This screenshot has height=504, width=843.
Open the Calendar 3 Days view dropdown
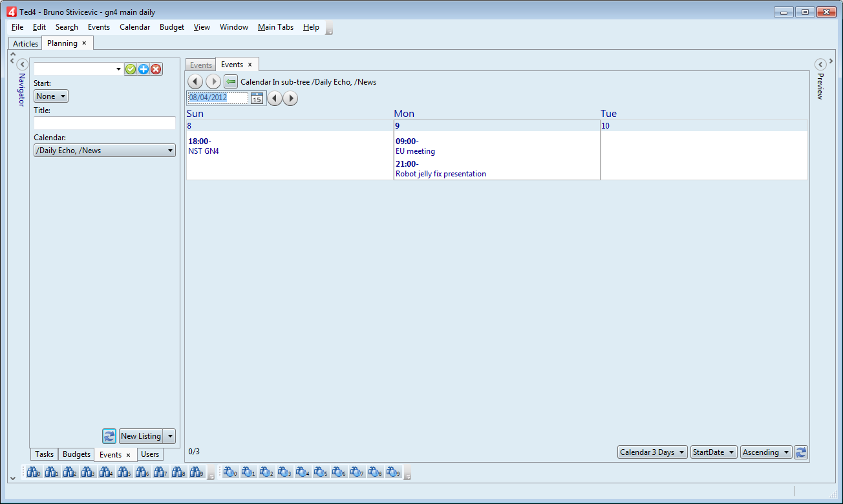[652, 452]
